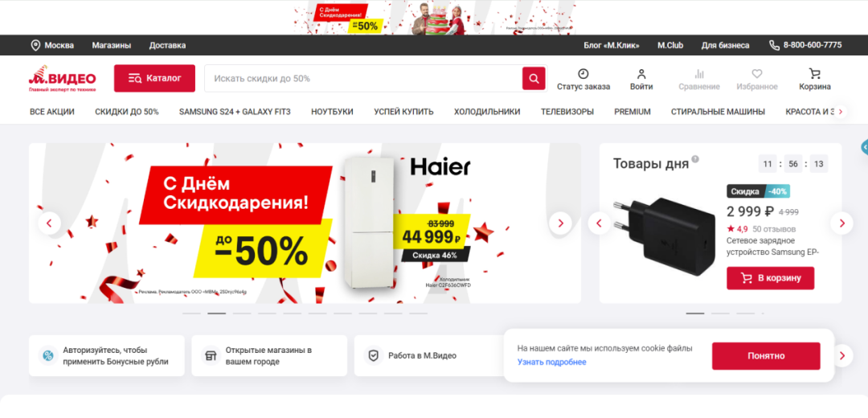Open the Корзина shopping cart icon
Screen dimensions: 868x418
tap(814, 74)
